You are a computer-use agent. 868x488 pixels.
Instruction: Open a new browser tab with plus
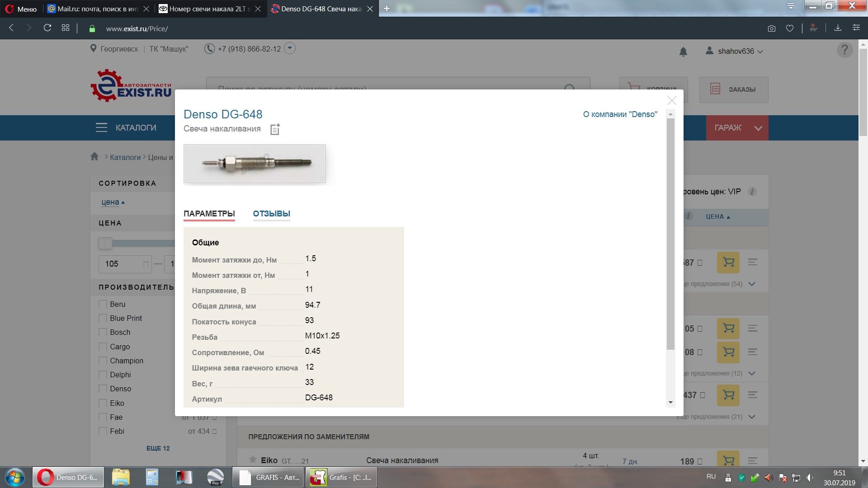tap(387, 9)
